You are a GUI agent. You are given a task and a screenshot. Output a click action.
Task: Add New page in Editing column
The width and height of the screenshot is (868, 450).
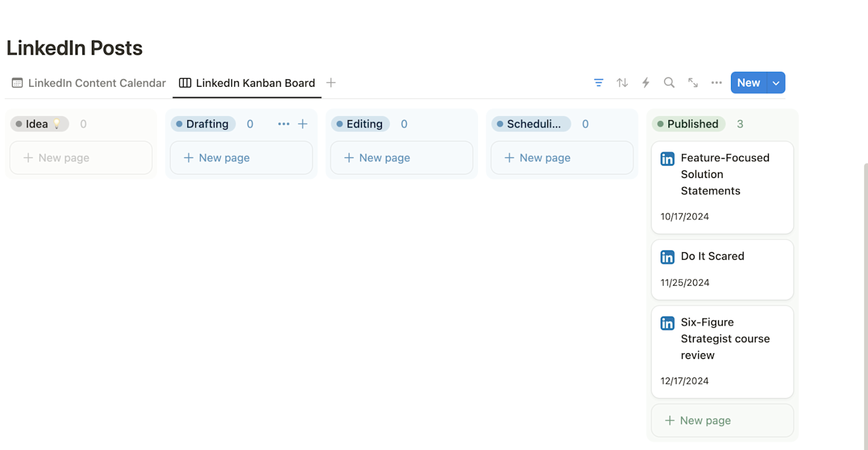coord(402,157)
